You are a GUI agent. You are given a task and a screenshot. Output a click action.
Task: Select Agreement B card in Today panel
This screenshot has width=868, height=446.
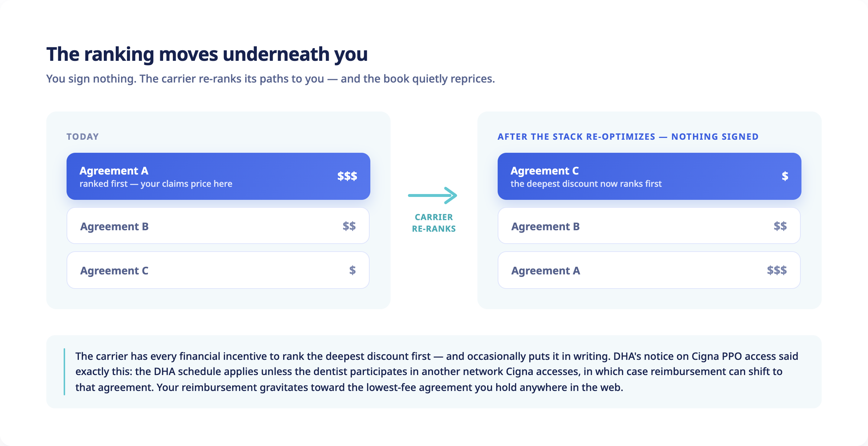218,226
